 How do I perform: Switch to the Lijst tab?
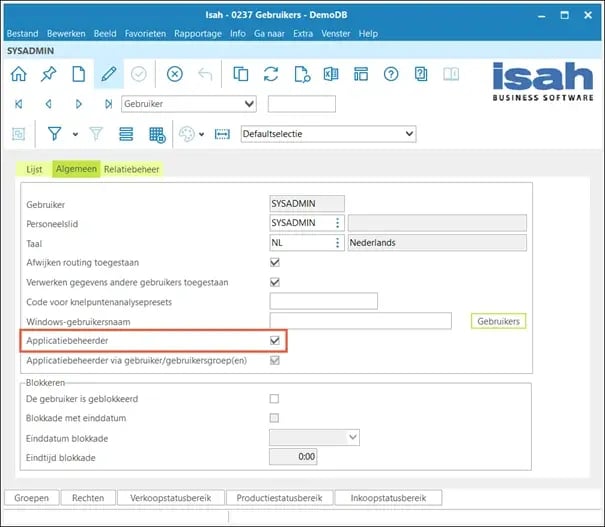coord(34,169)
